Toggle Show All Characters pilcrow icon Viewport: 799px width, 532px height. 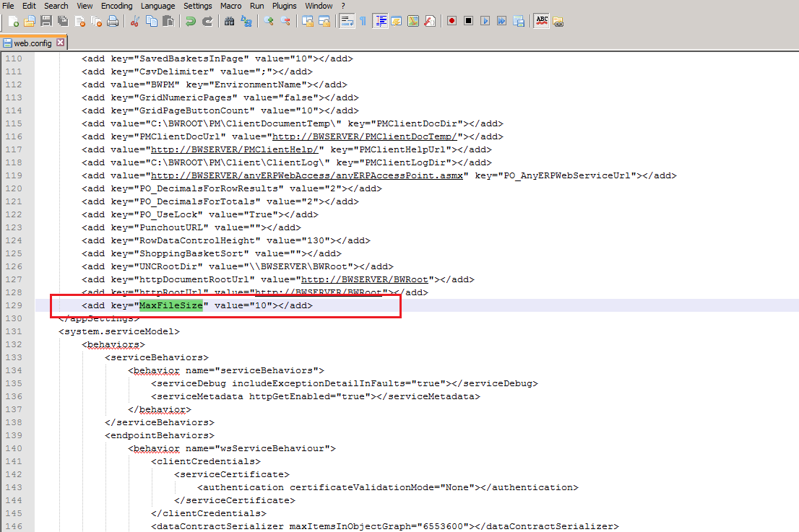pos(363,22)
